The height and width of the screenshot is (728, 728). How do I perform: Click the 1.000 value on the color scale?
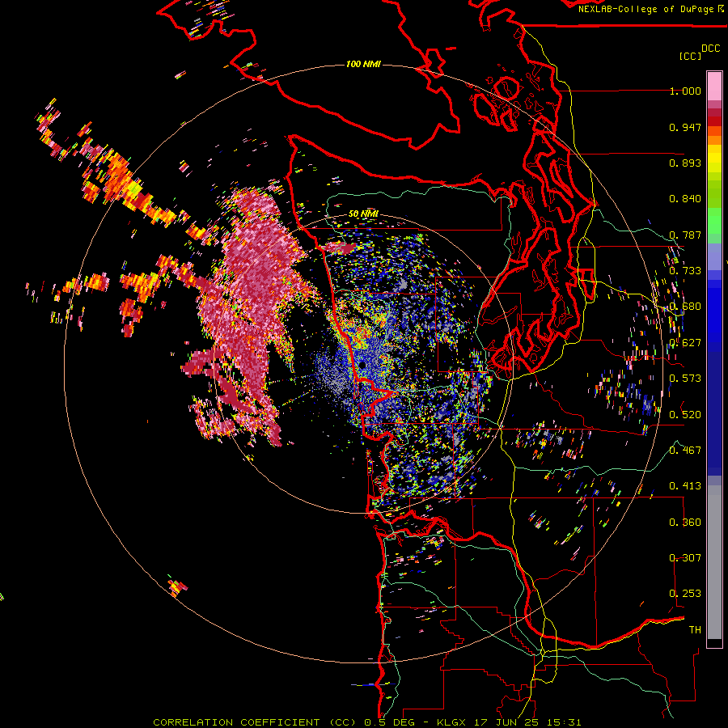pyautogui.click(x=685, y=91)
